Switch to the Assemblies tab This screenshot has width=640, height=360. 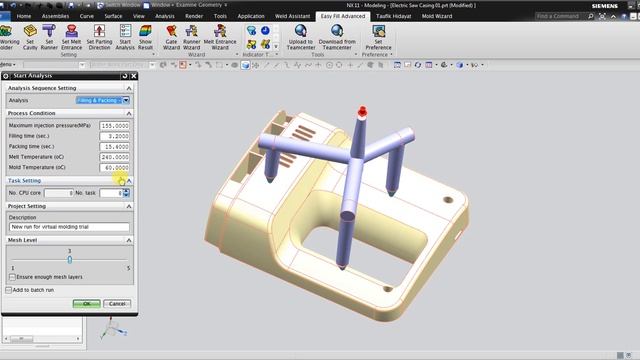56,16
